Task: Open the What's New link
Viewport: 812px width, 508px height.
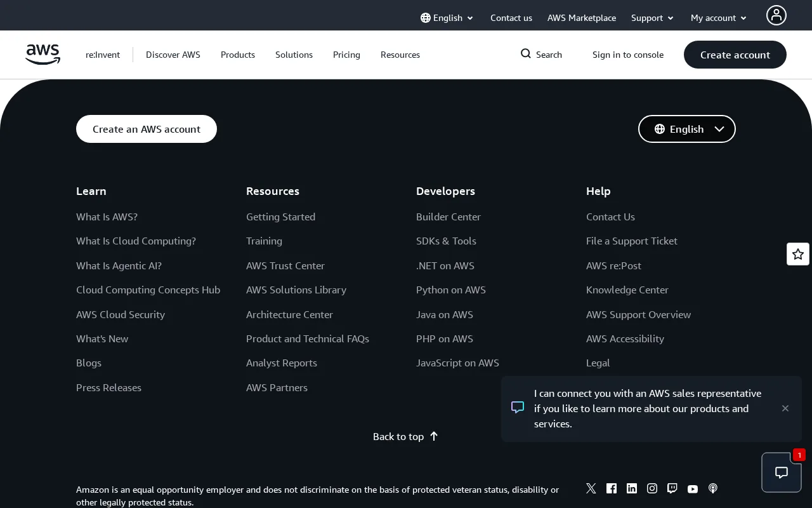Action: pyautogui.click(x=102, y=338)
